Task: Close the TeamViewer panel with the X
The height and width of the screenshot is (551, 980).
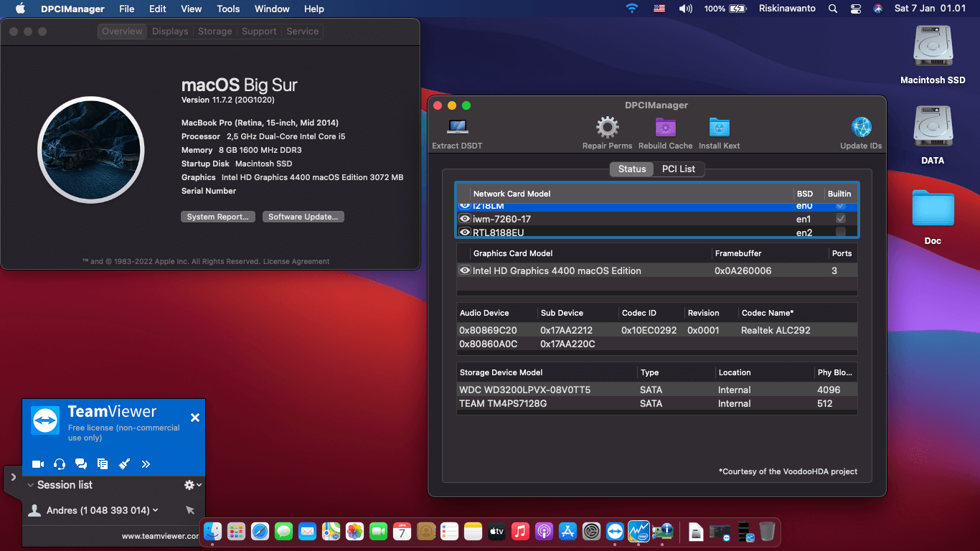Action: (194, 418)
